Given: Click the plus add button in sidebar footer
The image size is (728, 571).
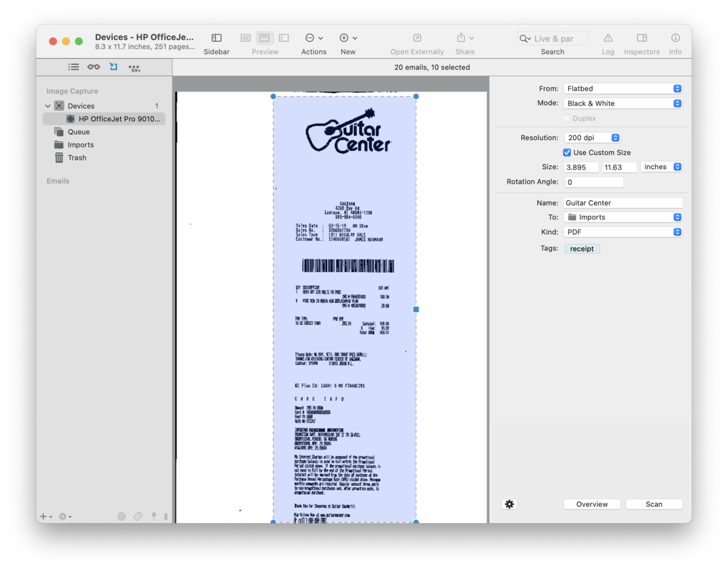Looking at the screenshot, I should (45, 516).
